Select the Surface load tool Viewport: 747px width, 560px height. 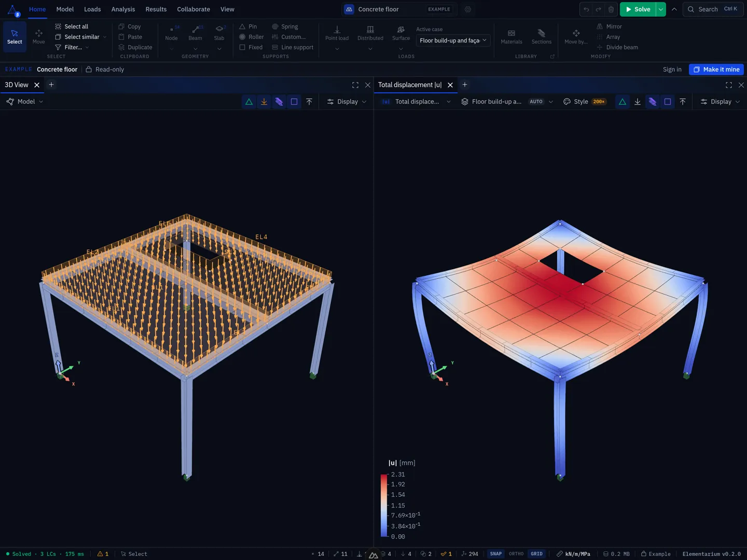point(401,33)
